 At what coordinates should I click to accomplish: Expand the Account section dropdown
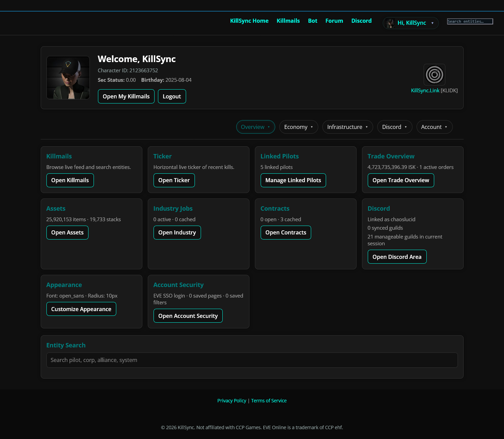[434, 127]
